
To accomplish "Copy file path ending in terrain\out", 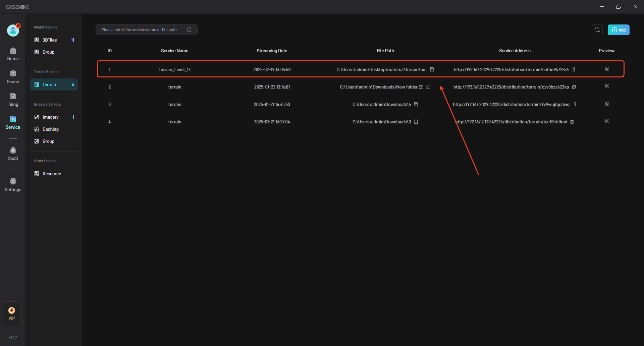I will pos(432,70).
